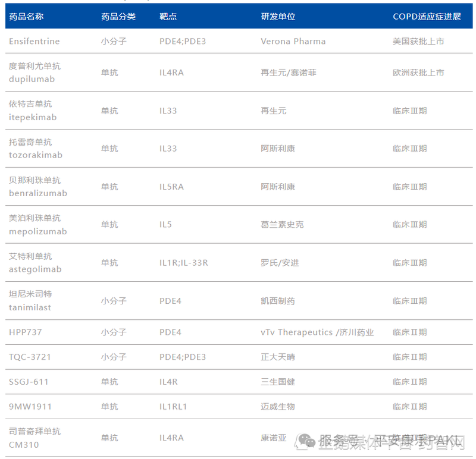
Task: Click the 研发单位 column header
Action: (x=278, y=17)
